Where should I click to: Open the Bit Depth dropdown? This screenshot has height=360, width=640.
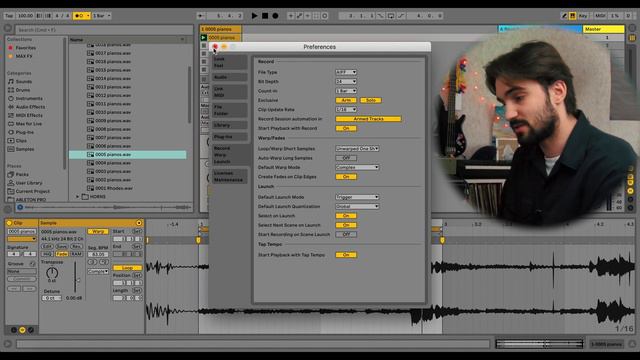coord(346,82)
